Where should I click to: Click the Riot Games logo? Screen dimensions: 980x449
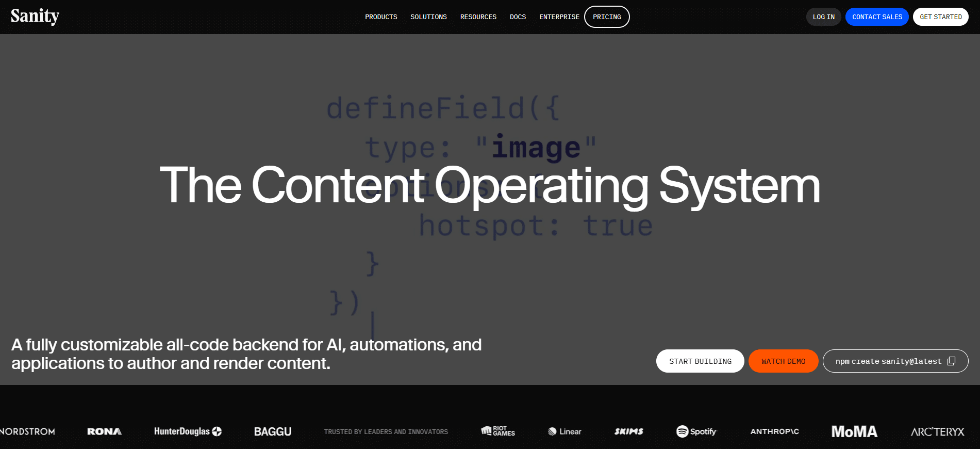[498, 431]
